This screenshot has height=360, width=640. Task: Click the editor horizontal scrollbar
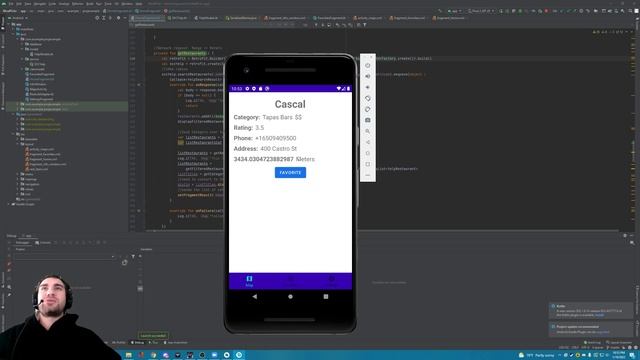click(x=382, y=231)
